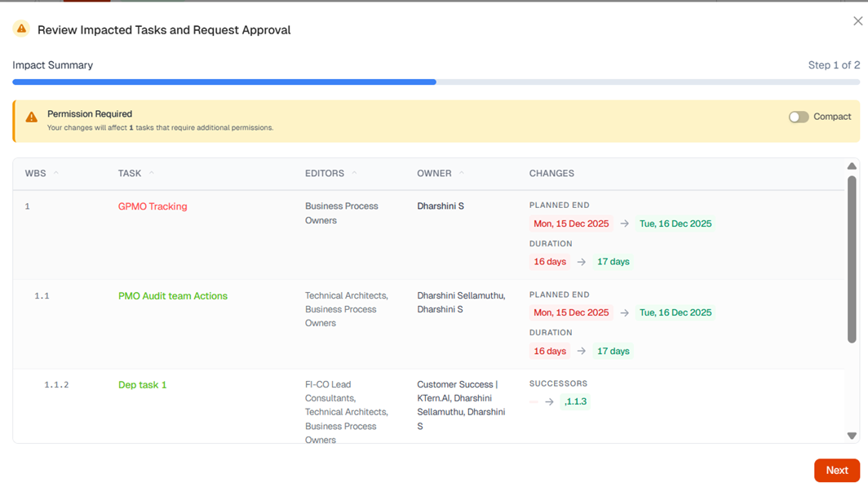Click the scroll up arrow of table
This screenshot has width=868, height=496.
[852, 166]
